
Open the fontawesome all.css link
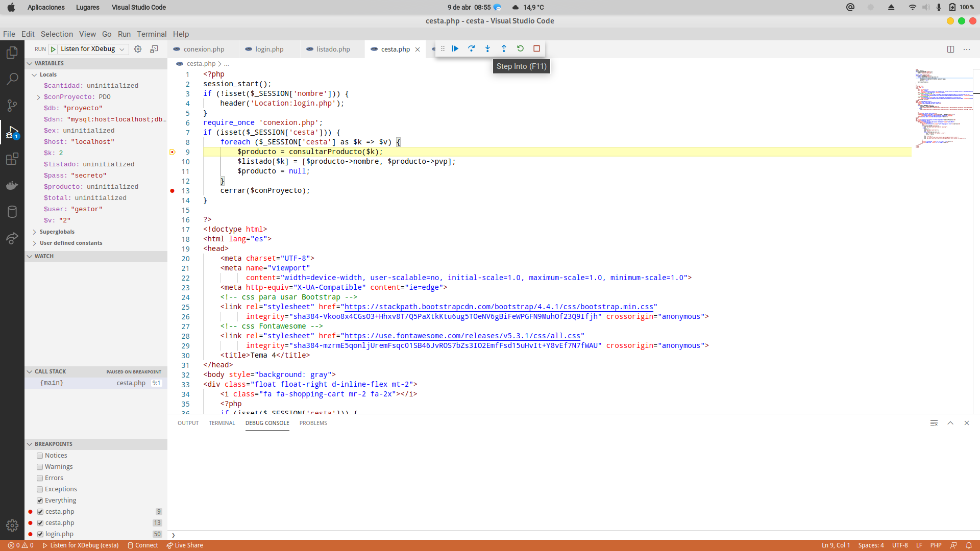tap(462, 336)
